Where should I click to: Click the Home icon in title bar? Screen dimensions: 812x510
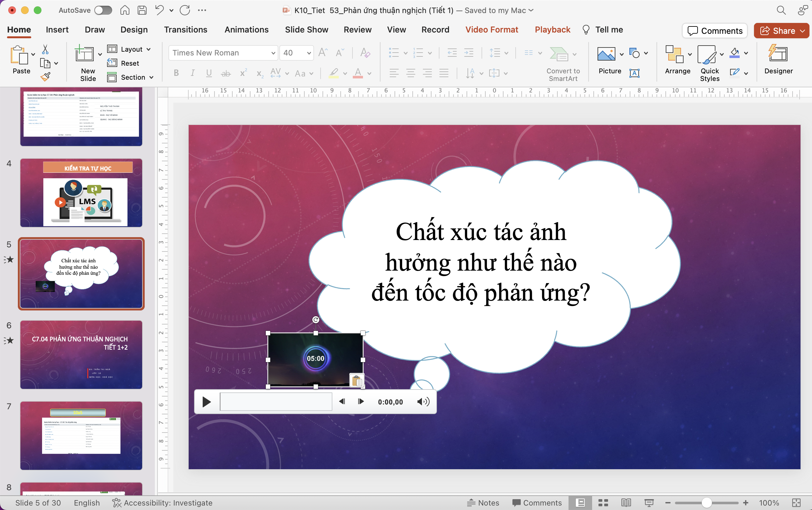pos(125,10)
